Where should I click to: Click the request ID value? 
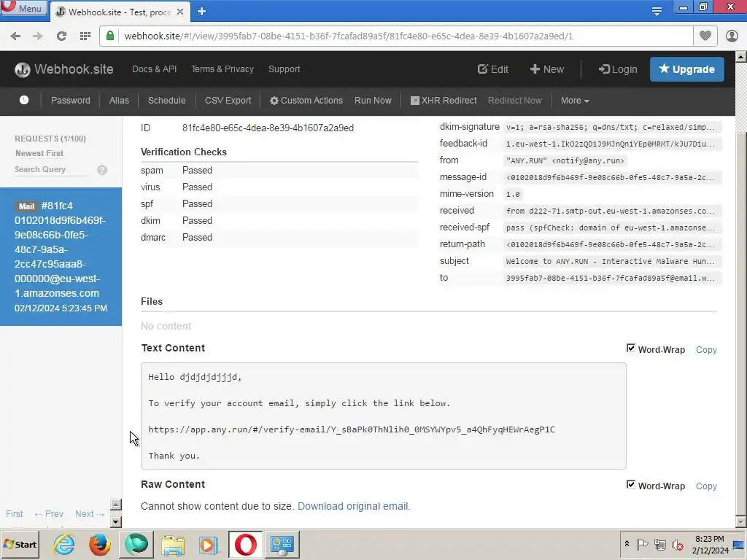pos(268,128)
